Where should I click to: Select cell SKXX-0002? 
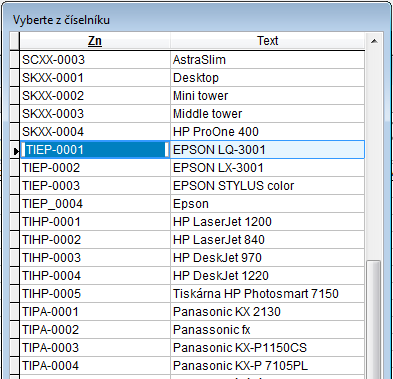point(95,96)
